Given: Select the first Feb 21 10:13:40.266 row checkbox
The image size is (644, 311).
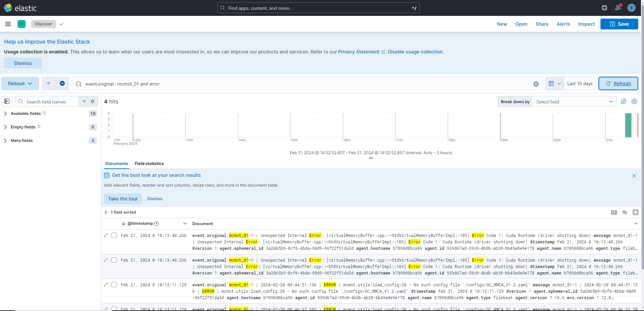Looking at the screenshot, I should [114, 235].
